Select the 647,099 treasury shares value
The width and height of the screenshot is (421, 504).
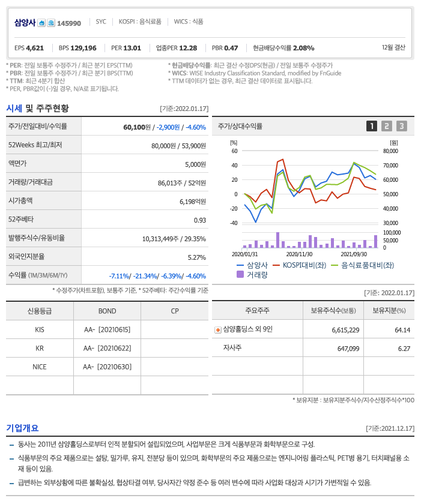pyautogui.click(x=348, y=349)
